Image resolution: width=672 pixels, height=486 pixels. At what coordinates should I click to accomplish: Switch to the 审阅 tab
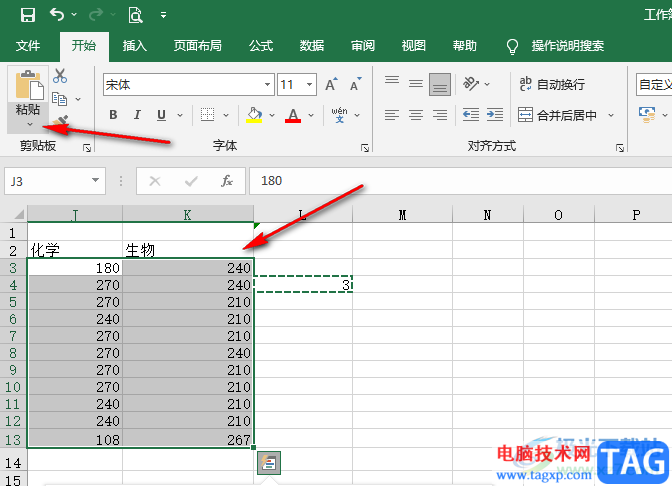[x=363, y=45]
